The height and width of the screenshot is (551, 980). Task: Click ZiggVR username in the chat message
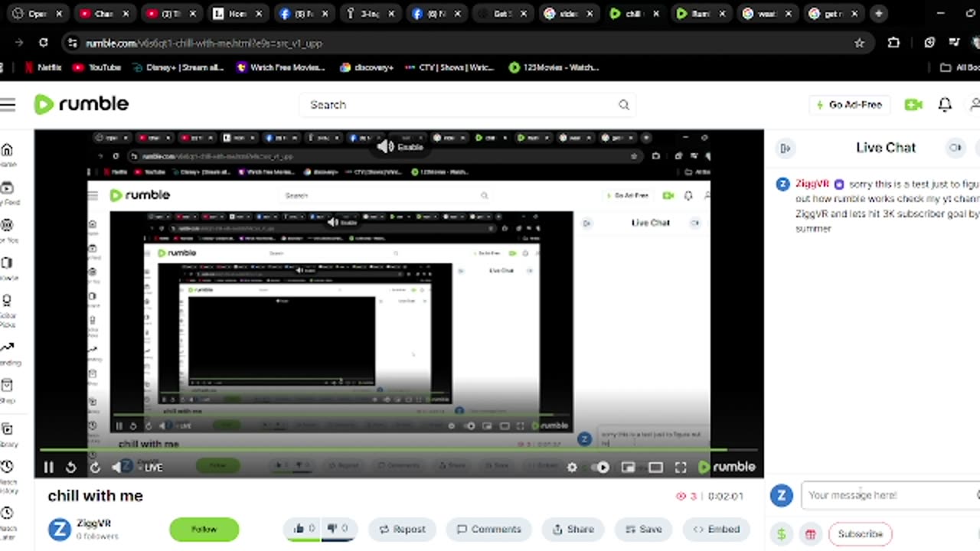pos(812,184)
